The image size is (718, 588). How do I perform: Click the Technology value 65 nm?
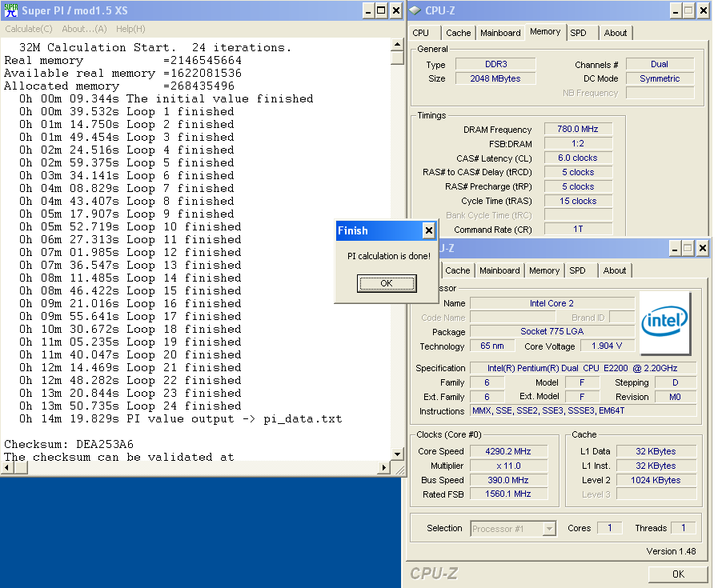coord(491,346)
